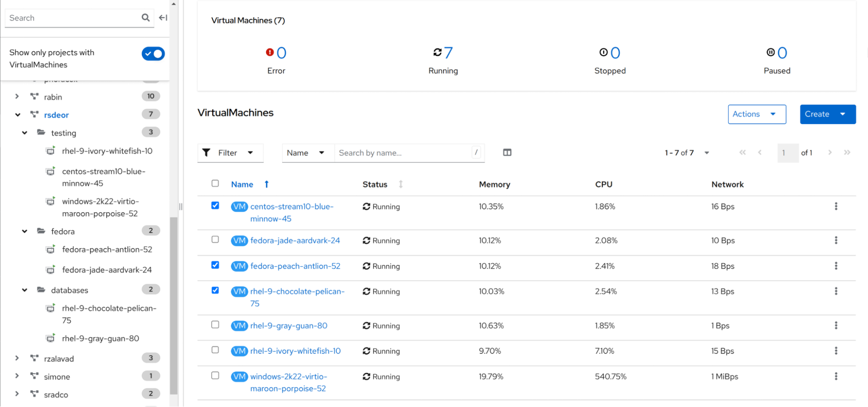Image resolution: width=868 pixels, height=407 pixels.
Task: Disable Show only projects with VirtualMachines
Action: tap(153, 53)
